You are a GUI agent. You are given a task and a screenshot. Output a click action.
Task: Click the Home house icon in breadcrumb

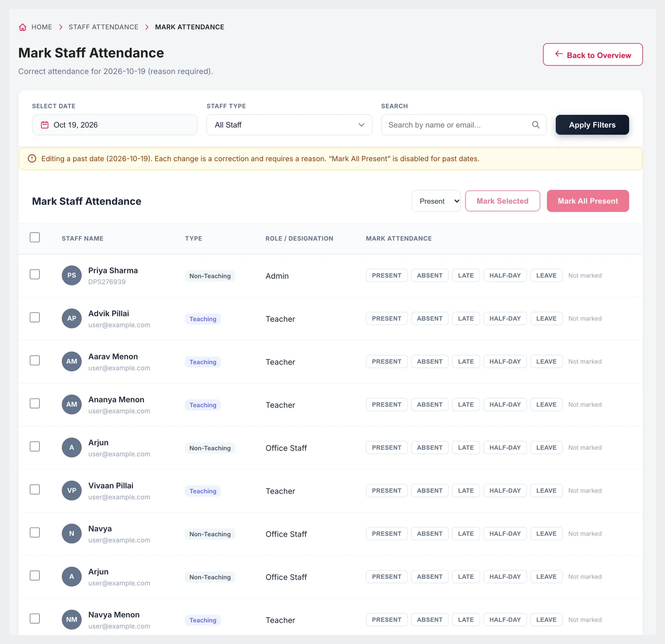(x=23, y=27)
